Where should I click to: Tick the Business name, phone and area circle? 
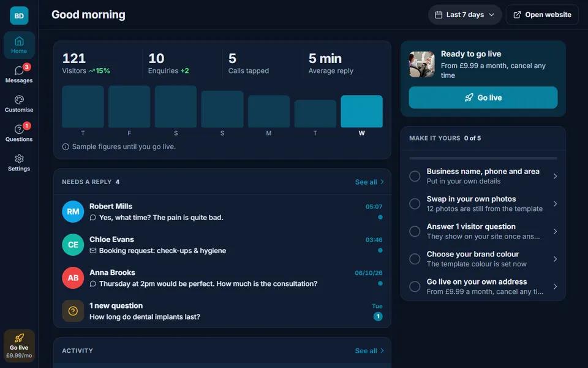pos(415,176)
